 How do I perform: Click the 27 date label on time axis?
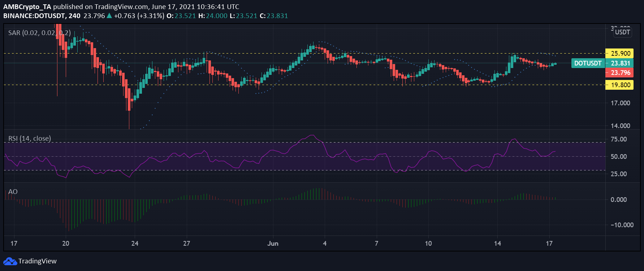[x=186, y=244]
